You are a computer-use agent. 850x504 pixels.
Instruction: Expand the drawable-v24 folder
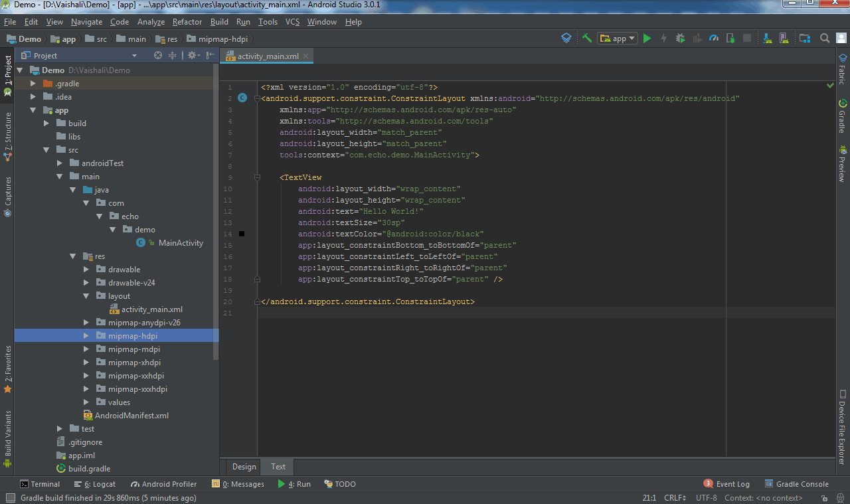coord(86,283)
